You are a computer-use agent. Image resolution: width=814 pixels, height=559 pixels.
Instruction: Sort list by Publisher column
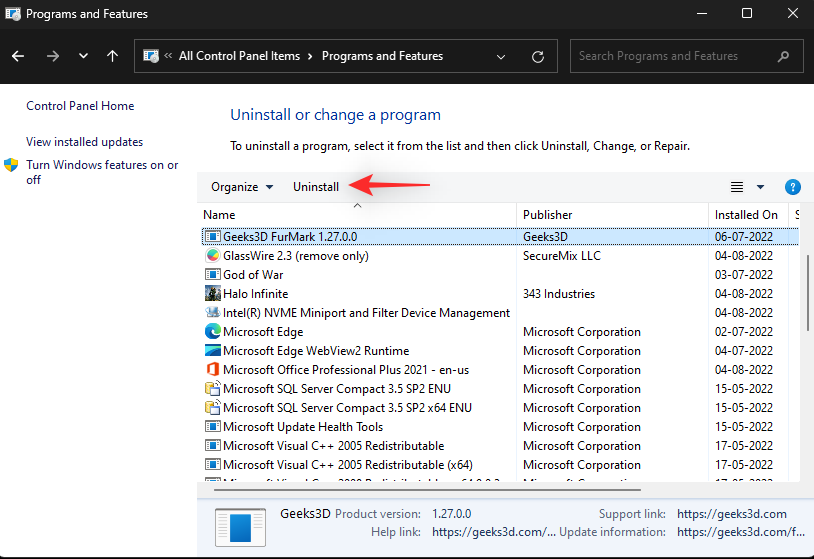point(548,214)
